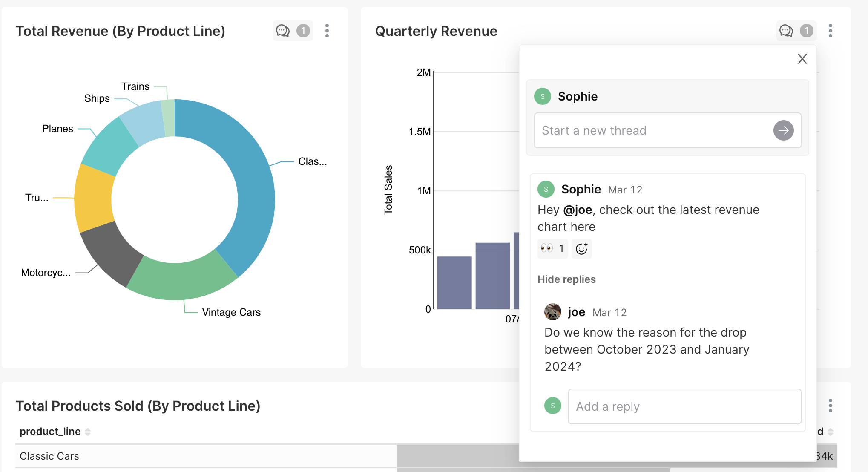
Task: Click the avatar beside Add a reply
Action: pos(553,406)
